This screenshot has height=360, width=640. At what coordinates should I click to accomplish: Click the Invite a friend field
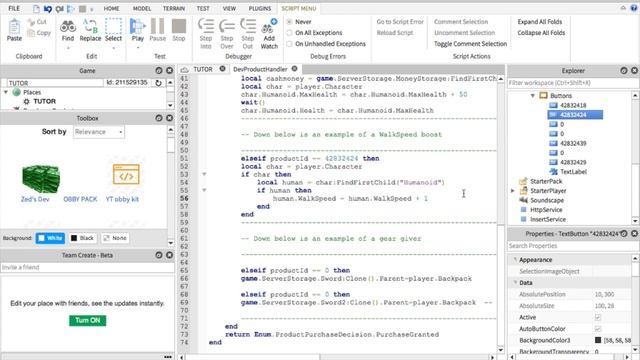coord(87,267)
